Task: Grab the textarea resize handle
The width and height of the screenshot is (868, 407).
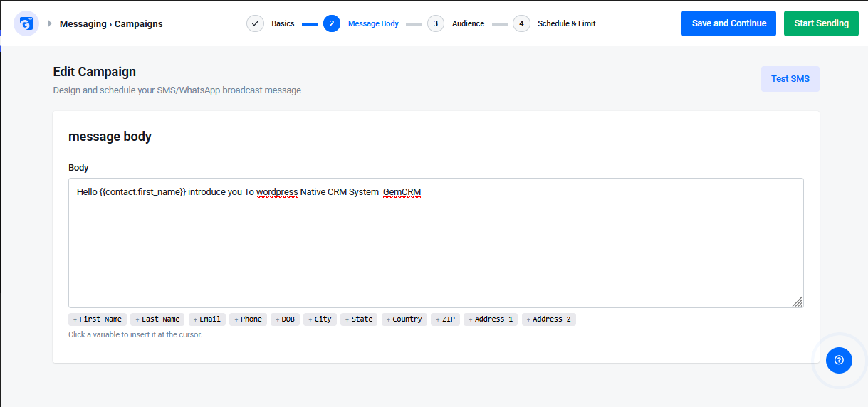Action: [798, 302]
